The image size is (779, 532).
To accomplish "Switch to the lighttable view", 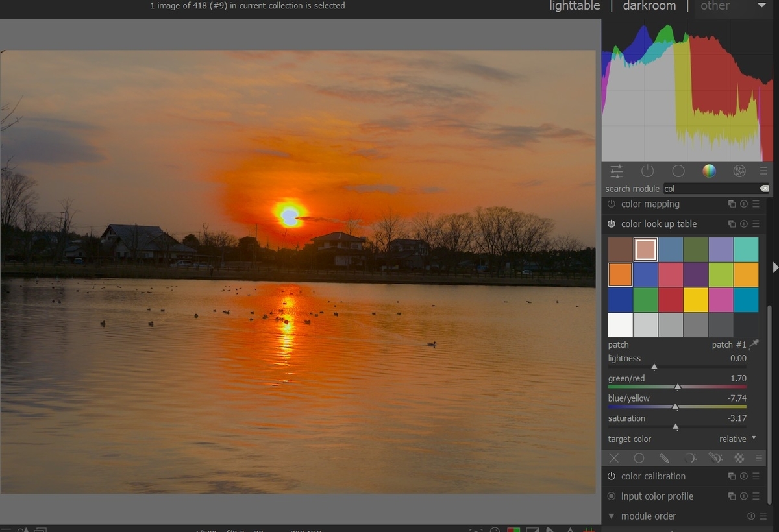I will 575,6.
